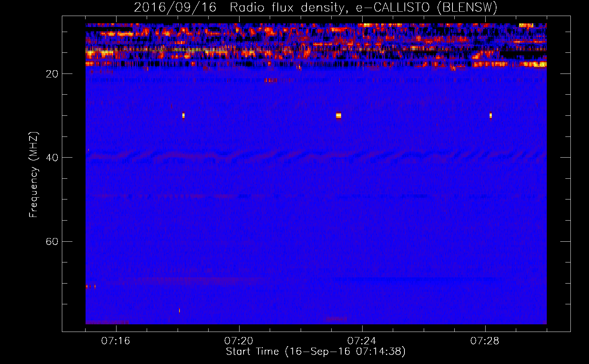
Task: Click the 07:16 time tick label
Action: pyautogui.click(x=116, y=341)
